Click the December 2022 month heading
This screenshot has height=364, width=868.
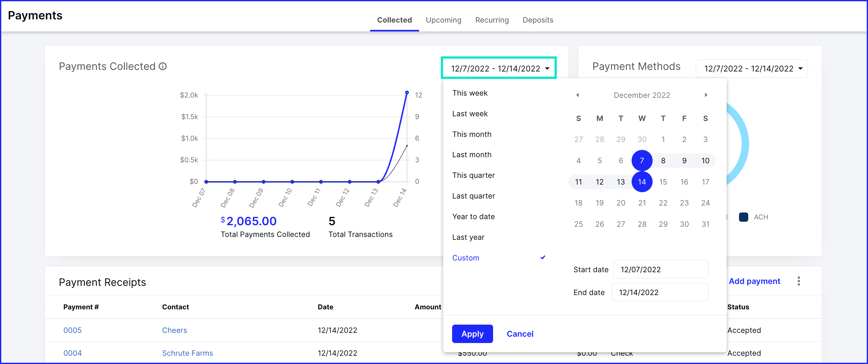click(x=641, y=95)
